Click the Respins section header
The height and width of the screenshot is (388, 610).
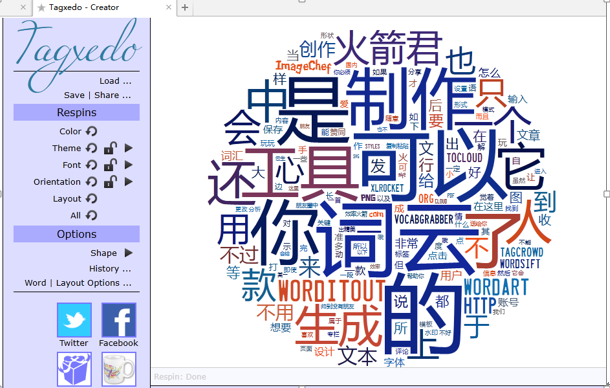pyautogui.click(x=77, y=112)
